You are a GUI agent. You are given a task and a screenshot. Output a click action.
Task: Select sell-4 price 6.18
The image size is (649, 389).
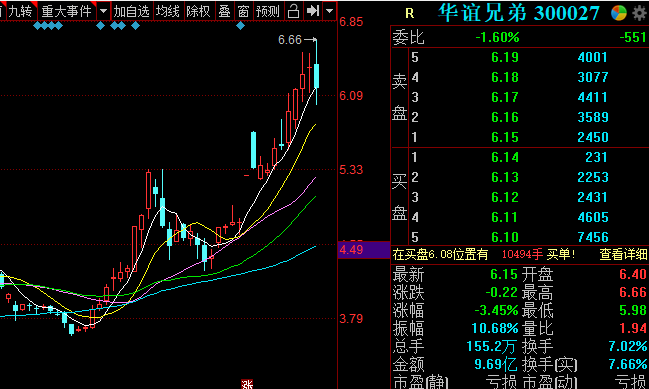click(x=505, y=77)
